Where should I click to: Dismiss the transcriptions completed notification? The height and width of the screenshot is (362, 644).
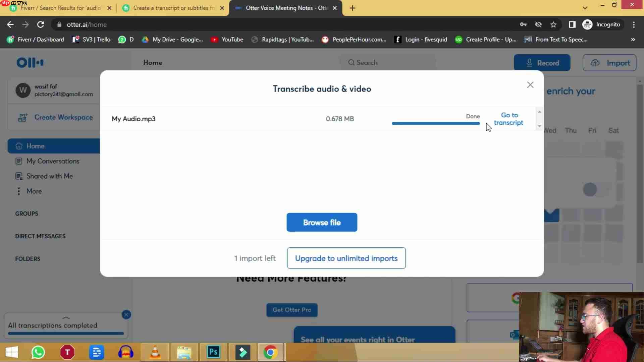[126, 314]
